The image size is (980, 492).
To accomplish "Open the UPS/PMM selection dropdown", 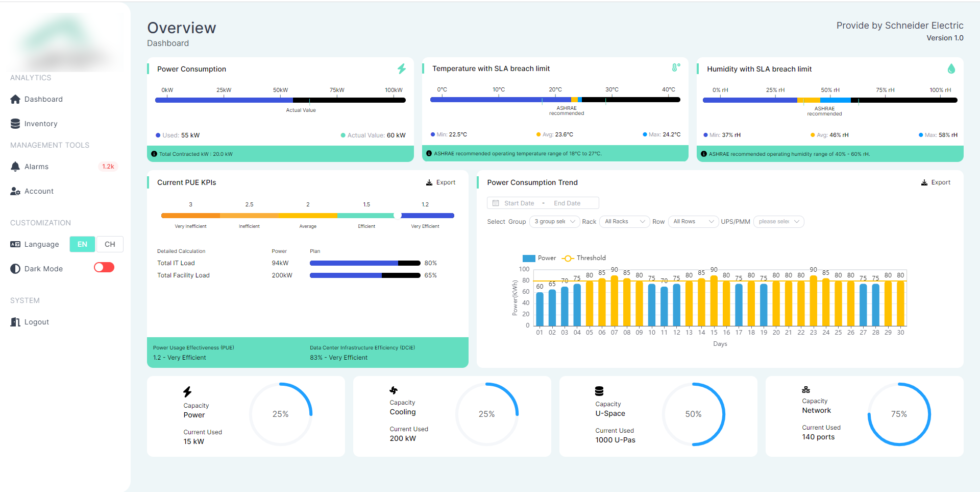I will [778, 221].
